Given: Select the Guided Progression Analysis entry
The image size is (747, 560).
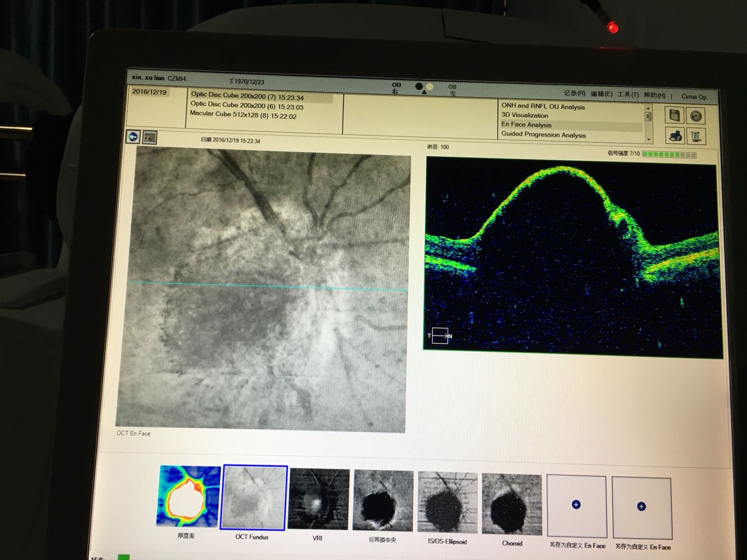Looking at the screenshot, I should tap(543, 135).
